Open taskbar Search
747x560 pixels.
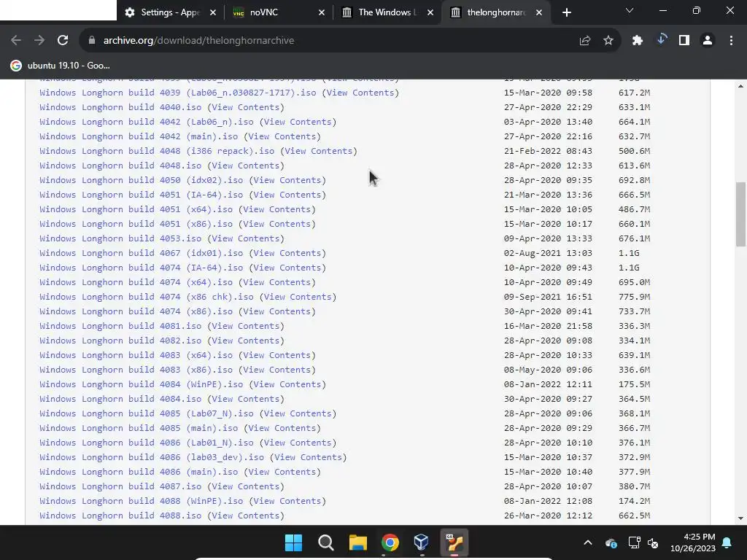coord(326,542)
